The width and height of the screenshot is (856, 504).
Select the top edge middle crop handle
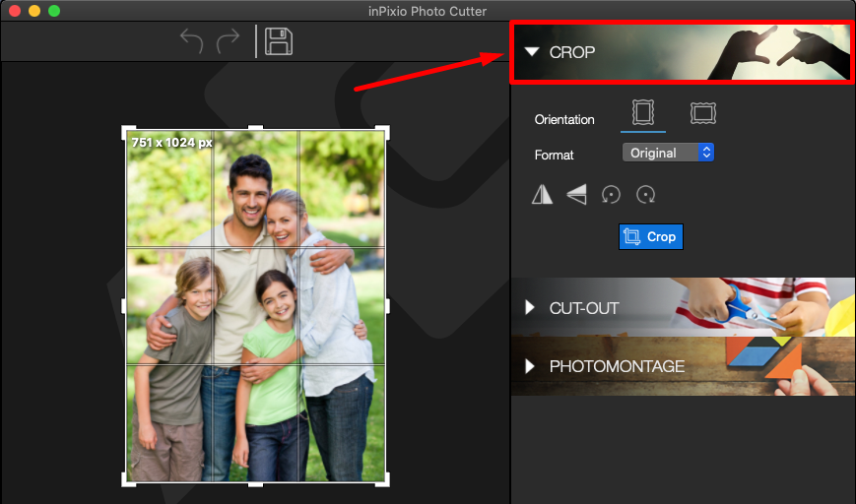point(255,128)
